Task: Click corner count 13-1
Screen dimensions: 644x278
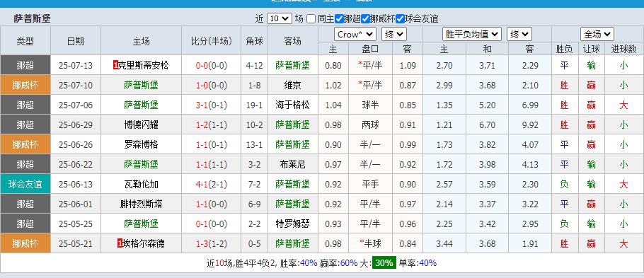Action: (x=255, y=144)
